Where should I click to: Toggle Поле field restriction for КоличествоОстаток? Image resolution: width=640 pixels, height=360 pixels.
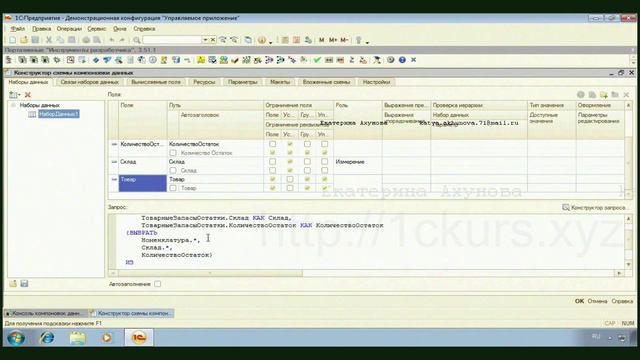click(x=272, y=144)
